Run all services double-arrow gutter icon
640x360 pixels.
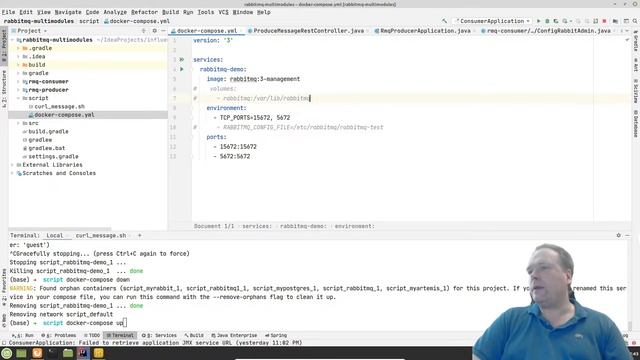point(182,60)
